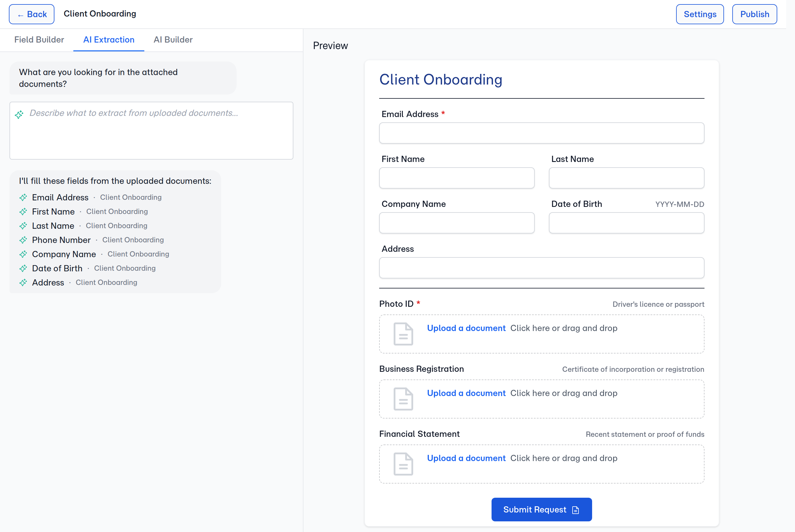Select the AI Extraction tab
The height and width of the screenshot is (532, 795).
click(109, 40)
